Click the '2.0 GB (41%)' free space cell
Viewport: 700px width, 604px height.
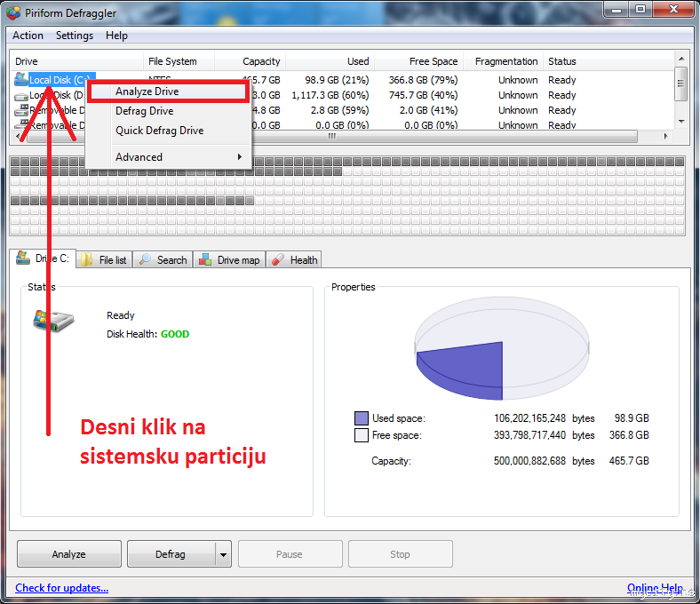[428, 110]
